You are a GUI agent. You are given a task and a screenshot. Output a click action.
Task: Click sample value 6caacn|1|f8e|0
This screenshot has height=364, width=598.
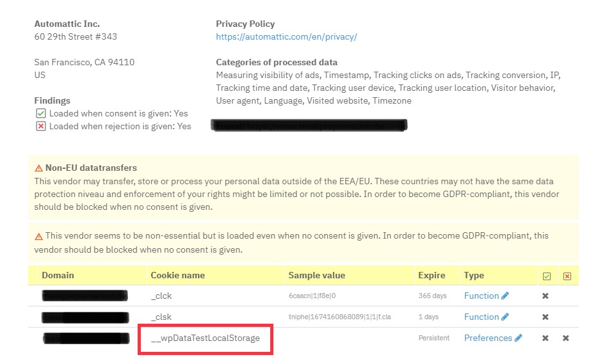click(x=312, y=296)
